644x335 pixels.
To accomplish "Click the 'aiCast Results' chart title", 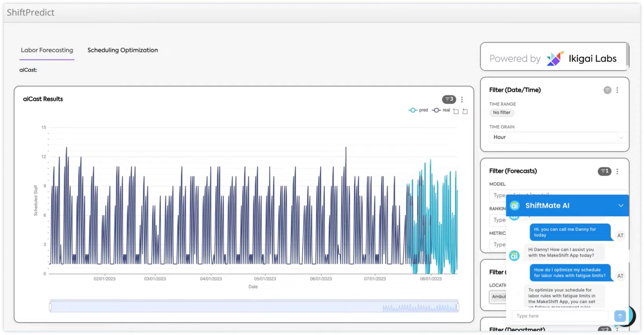I will pos(43,99).
